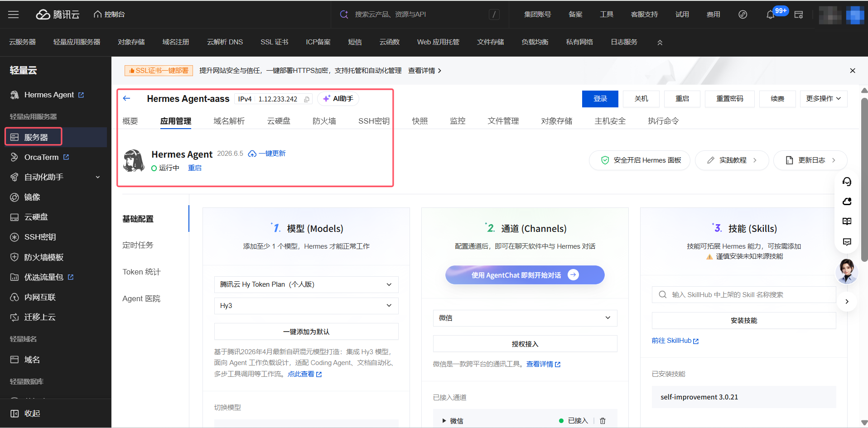
Task: Open the 前往 SkillHub link
Action: point(675,341)
